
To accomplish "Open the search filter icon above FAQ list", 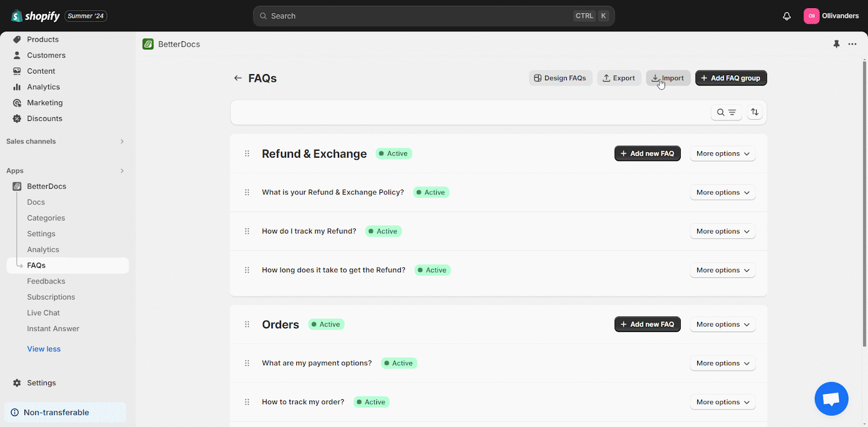I will pos(726,112).
